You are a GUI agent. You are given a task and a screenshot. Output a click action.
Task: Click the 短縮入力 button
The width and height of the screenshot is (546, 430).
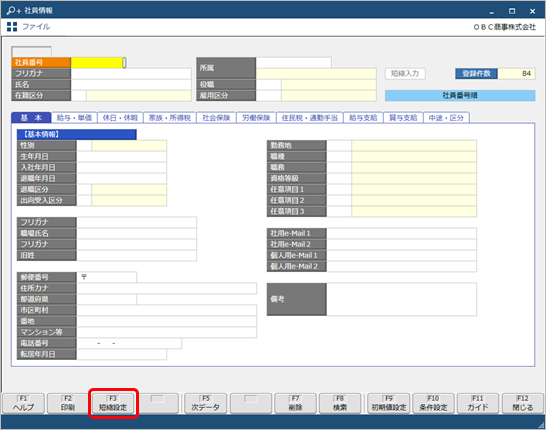click(x=405, y=73)
